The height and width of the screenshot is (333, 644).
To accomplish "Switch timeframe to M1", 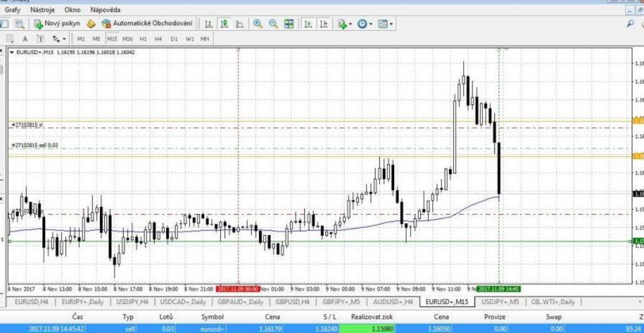I will (81, 39).
